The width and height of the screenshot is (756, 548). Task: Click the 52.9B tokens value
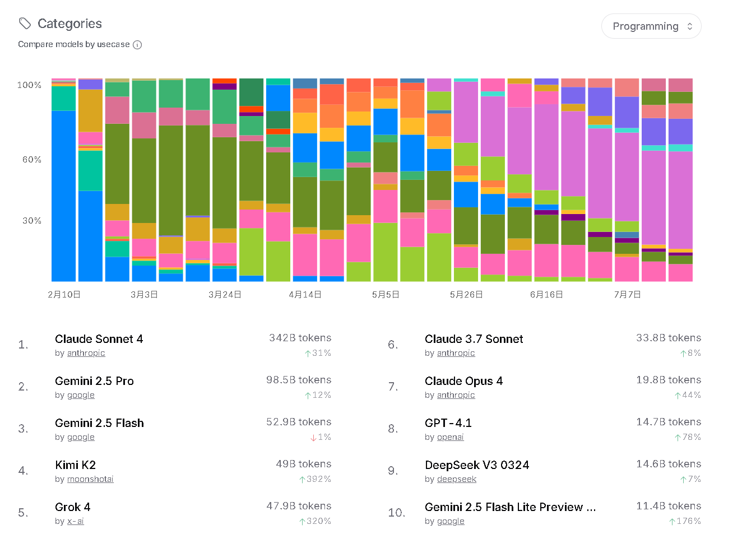pos(299,422)
